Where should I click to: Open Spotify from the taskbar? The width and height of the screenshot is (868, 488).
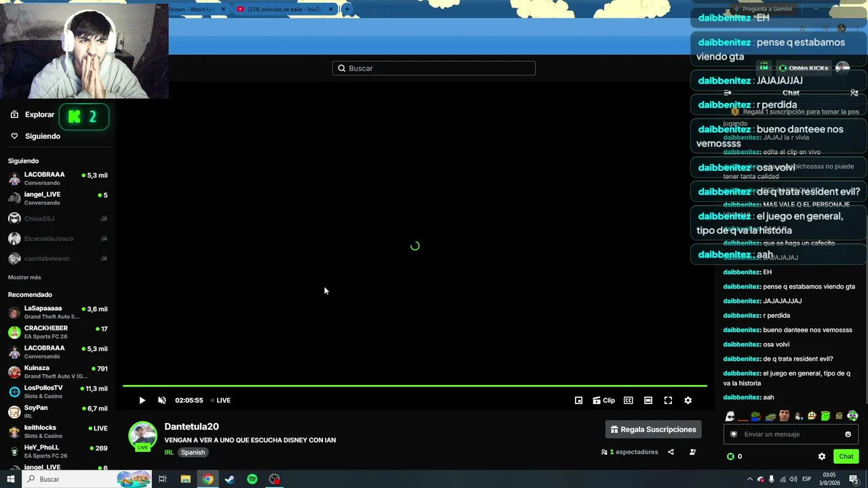252,479
